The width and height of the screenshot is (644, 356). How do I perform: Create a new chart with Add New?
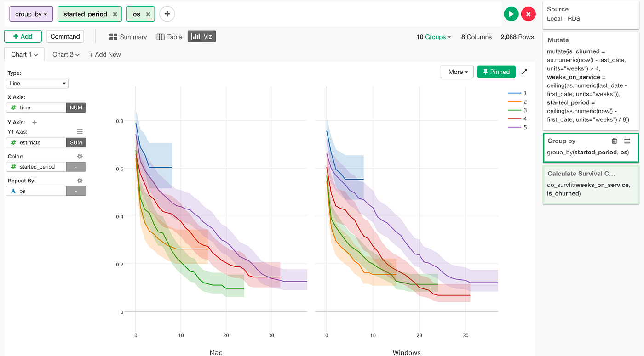(x=105, y=54)
